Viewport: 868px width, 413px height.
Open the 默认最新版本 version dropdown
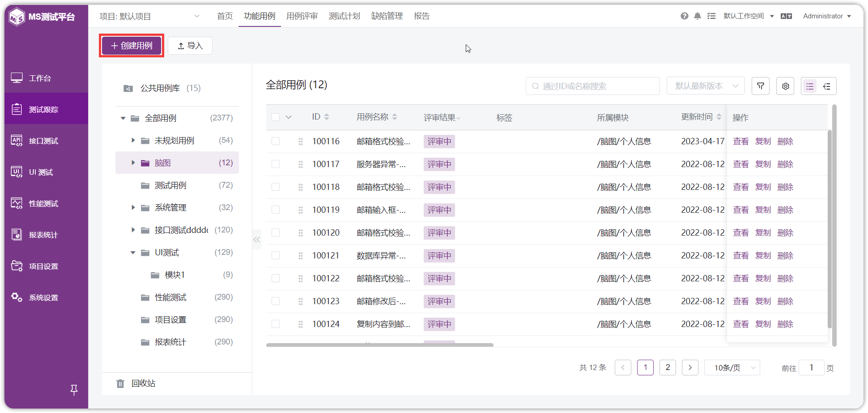706,86
